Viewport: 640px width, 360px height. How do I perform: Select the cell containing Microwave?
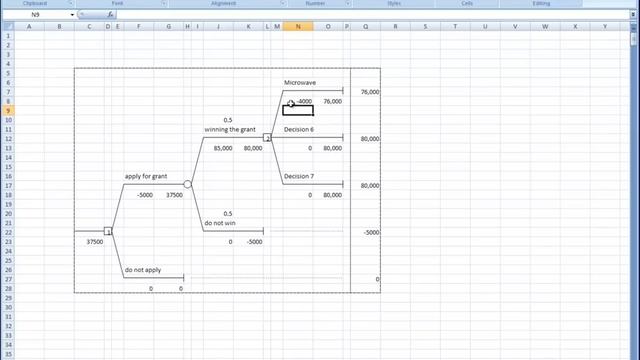point(300,82)
